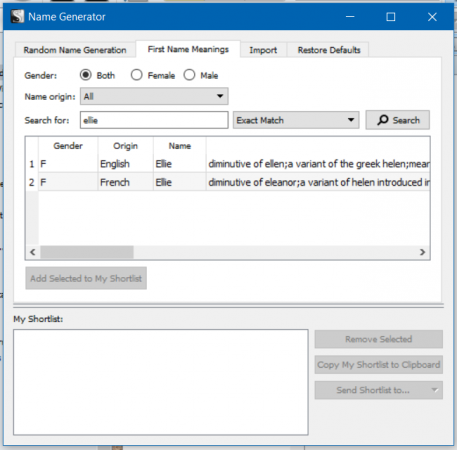Go to the Restore Defaults tab
This screenshot has height=450, width=457.
click(329, 50)
